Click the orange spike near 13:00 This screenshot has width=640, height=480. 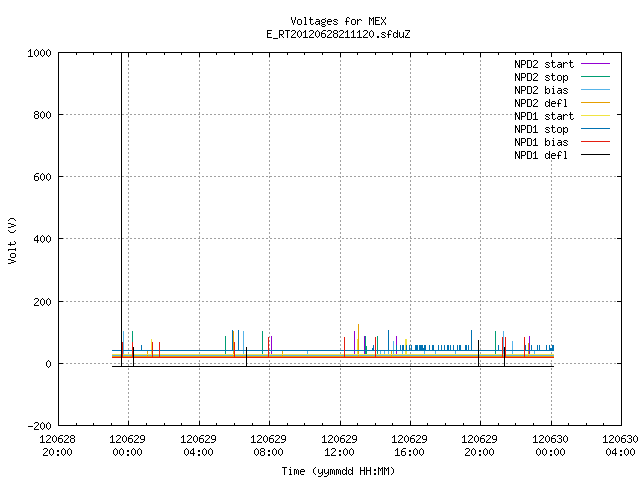click(358, 337)
